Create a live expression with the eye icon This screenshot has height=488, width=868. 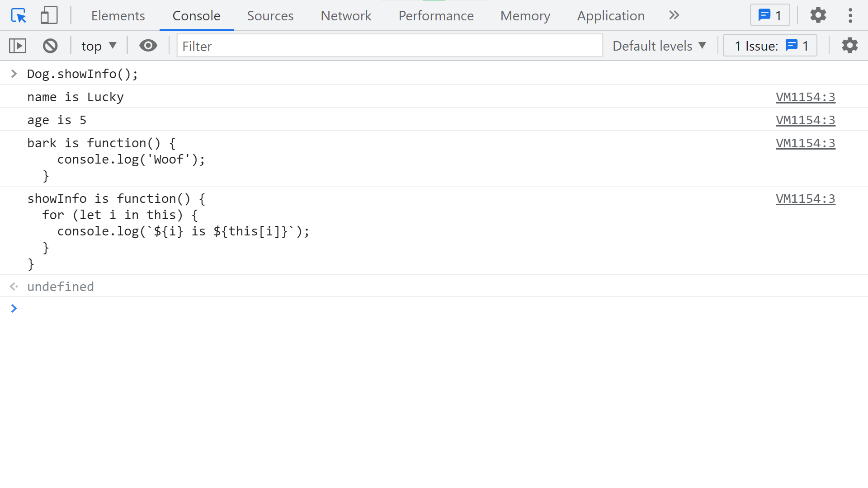coord(148,46)
